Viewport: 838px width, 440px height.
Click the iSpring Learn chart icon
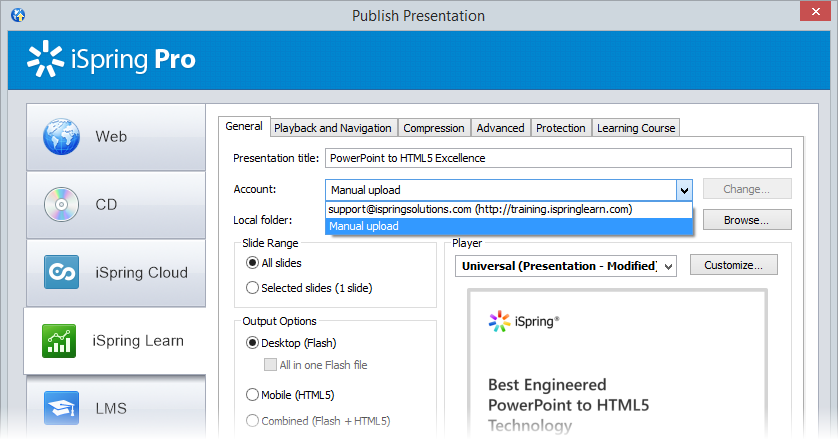pyautogui.click(x=59, y=341)
